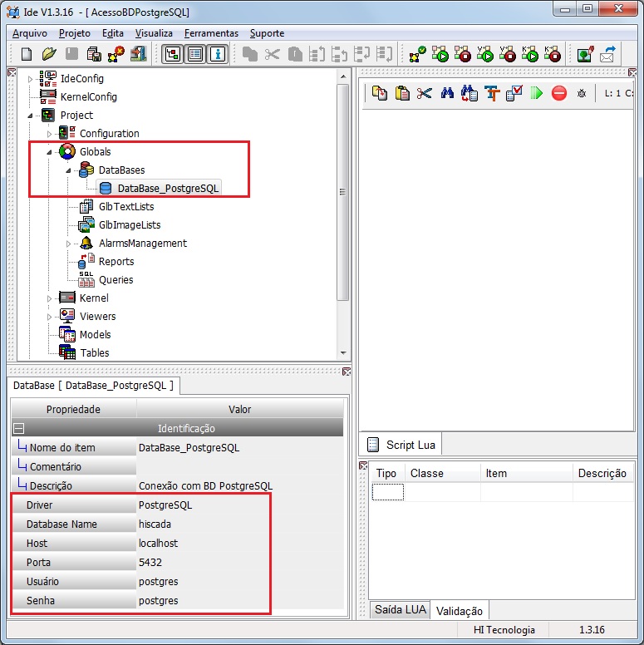Screen dimensions: 644x645
Task: Collapse the Project tree node
Action: [30, 116]
